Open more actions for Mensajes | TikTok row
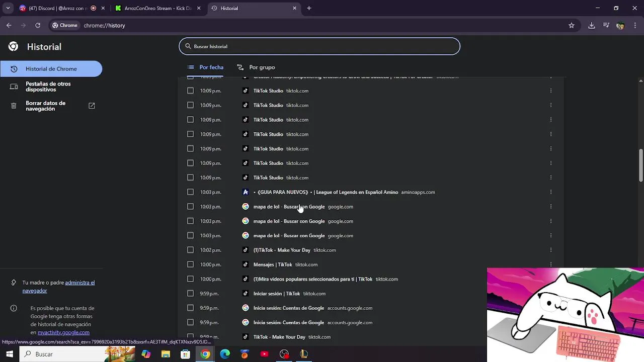 [x=551, y=264]
